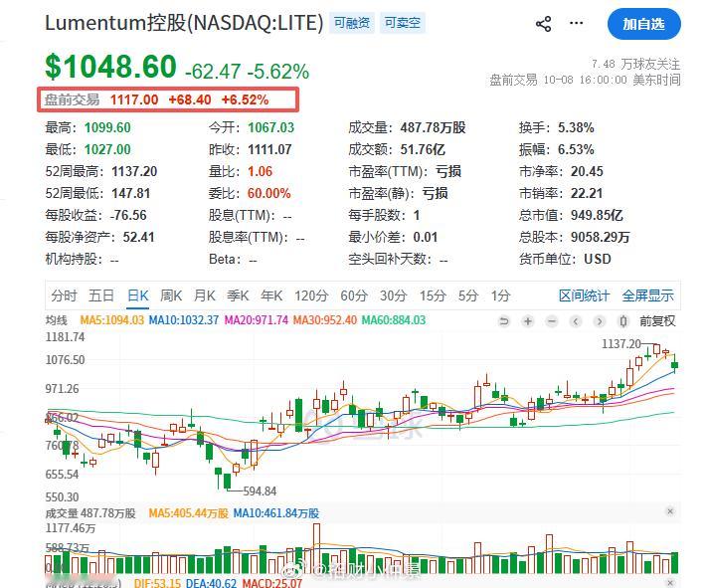The width and height of the screenshot is (706, 588).
Task: Close the volume indicator panel
Action: click(670, 511)
